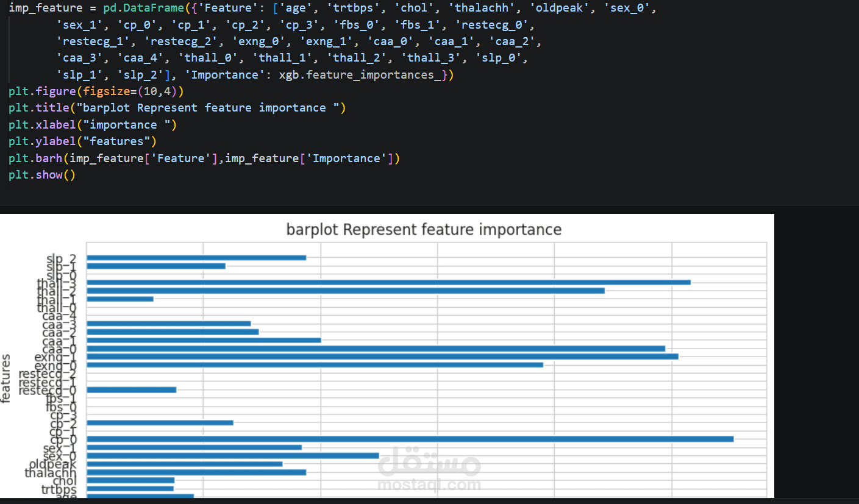Select the exng_0 bar
Viewport: 859px width, 504px height.
(x=315, y=364)
